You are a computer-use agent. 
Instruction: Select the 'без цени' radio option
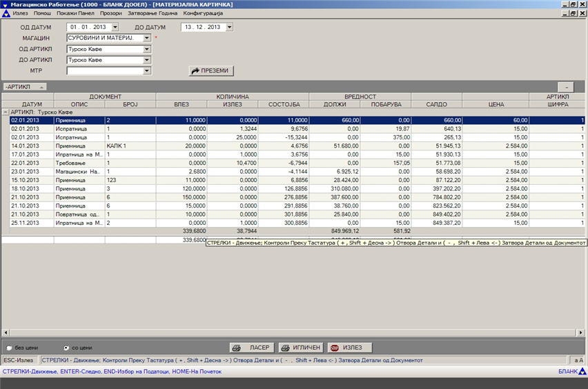click(10, 348)
